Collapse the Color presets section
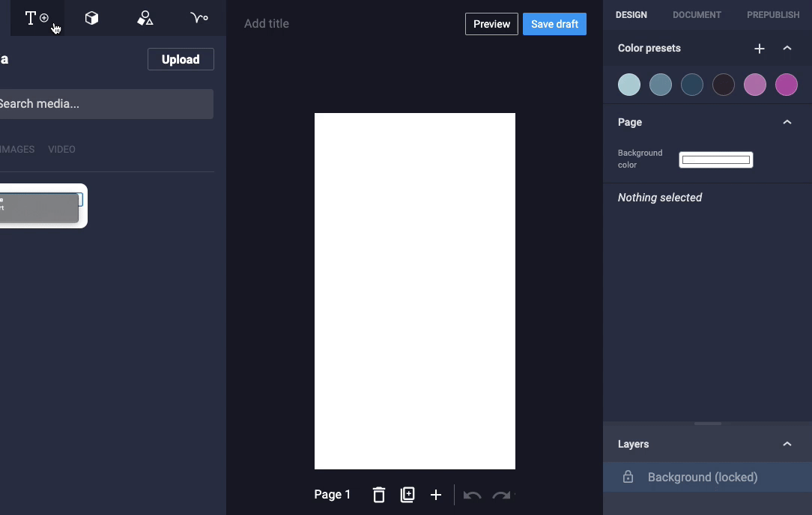The image size is (812, 515). pos(787,48)
